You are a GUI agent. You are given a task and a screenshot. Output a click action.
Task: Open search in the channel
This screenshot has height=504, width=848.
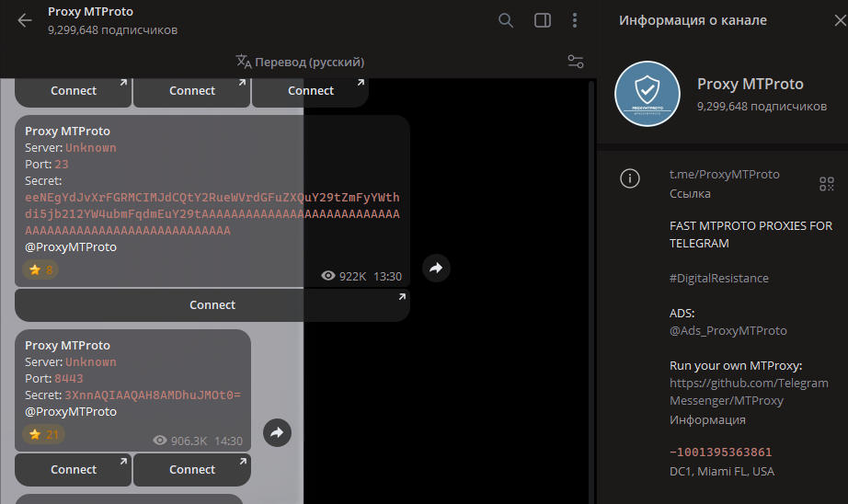[506, 20]
